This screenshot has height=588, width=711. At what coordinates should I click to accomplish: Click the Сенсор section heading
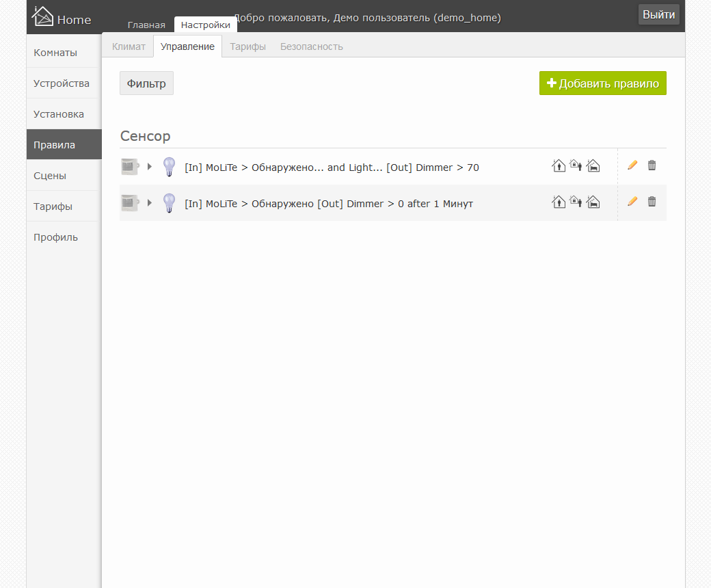point(145,136)
